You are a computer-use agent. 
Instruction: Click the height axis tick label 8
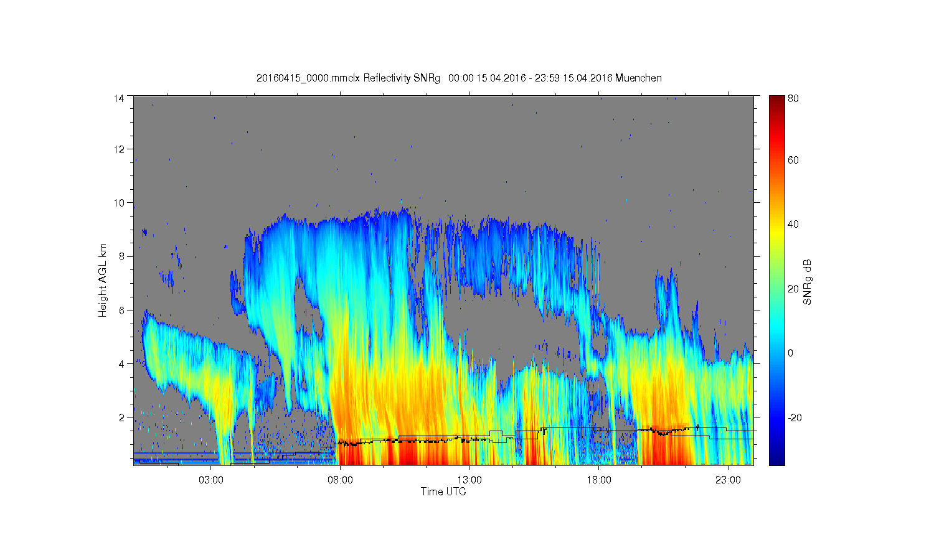click(121, 256)
